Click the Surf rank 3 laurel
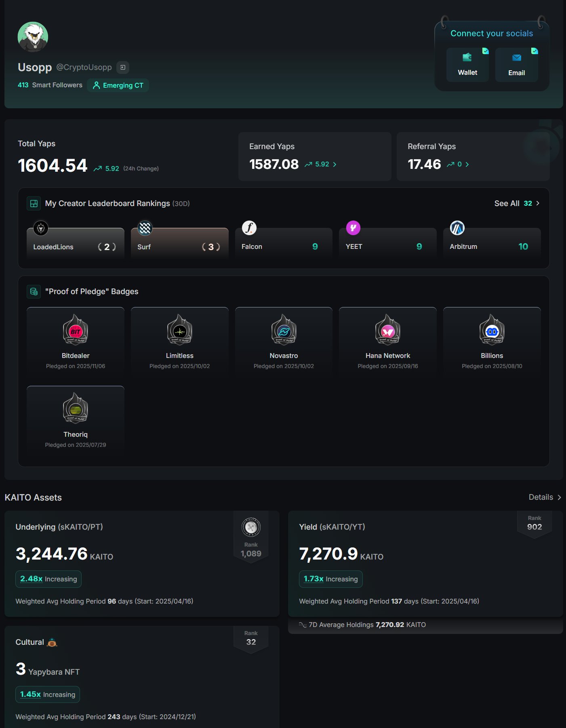Image resolution: width=566 pixels, height=728 pixels. tap(211, 247)
